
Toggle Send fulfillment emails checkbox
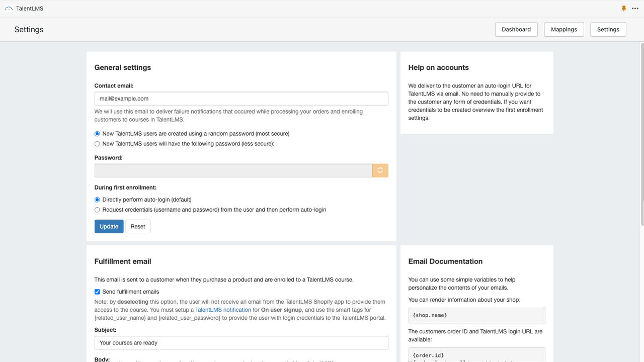point(97,292)
